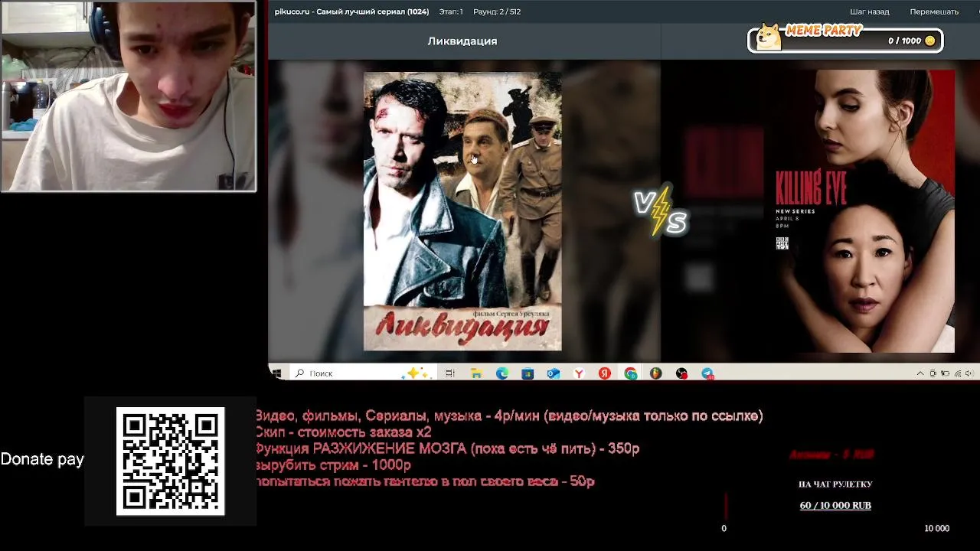
Task: Click the VS lightning badge between posters
Action: point(661,210)
